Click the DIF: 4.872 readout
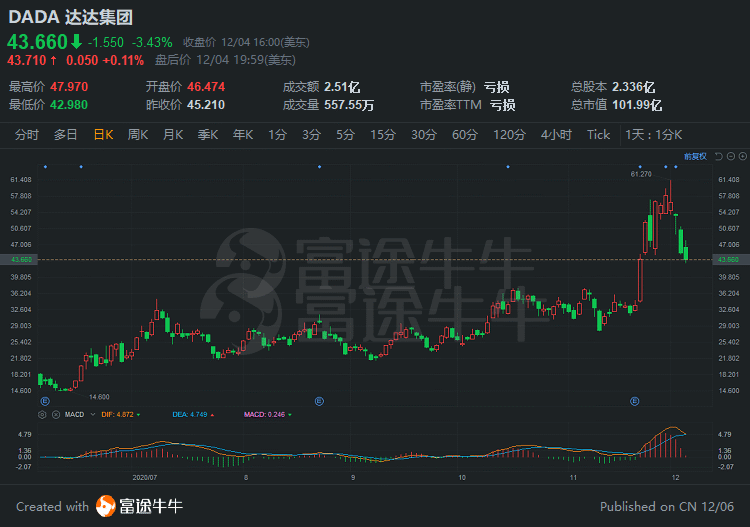Image resolution: width=750 pixels, height=527 pixels. (118, 415)
